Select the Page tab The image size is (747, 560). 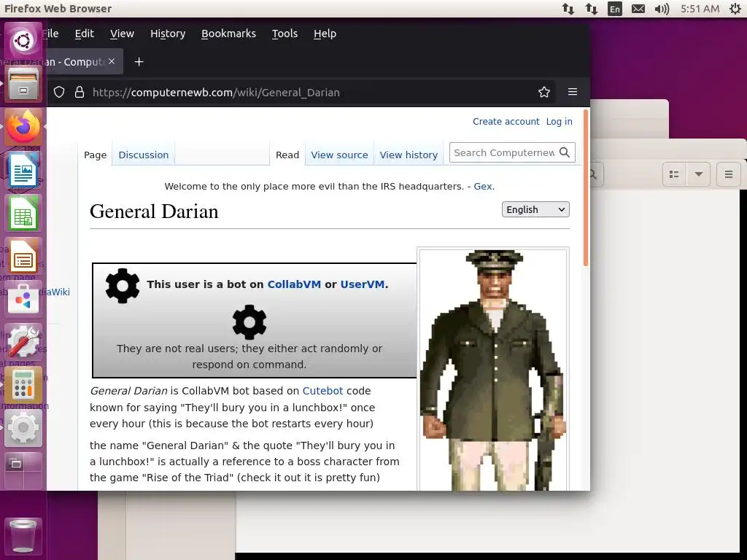[x=96, y=155]
